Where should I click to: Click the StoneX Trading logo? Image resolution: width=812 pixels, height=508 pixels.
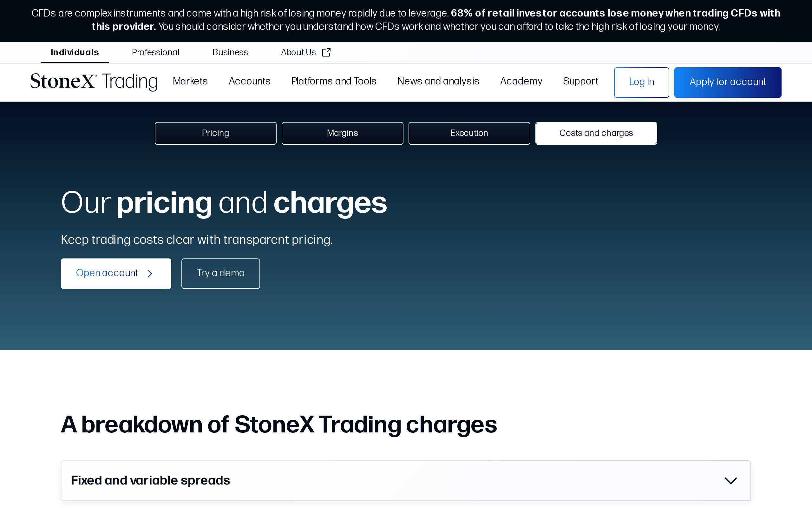click(94, 82)
